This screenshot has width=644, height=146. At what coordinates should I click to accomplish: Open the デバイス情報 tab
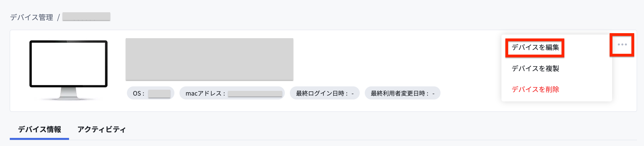tap(39, 130)
